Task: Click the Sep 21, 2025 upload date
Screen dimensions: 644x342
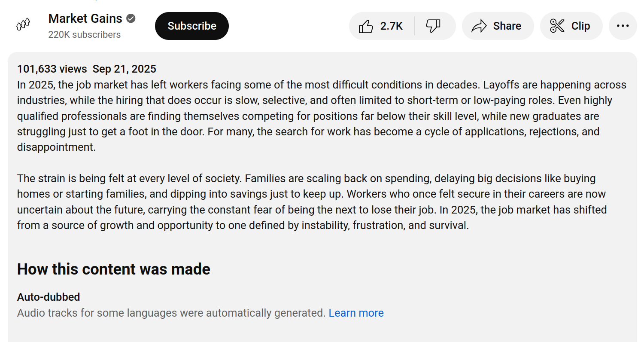Action: [125, 69]
